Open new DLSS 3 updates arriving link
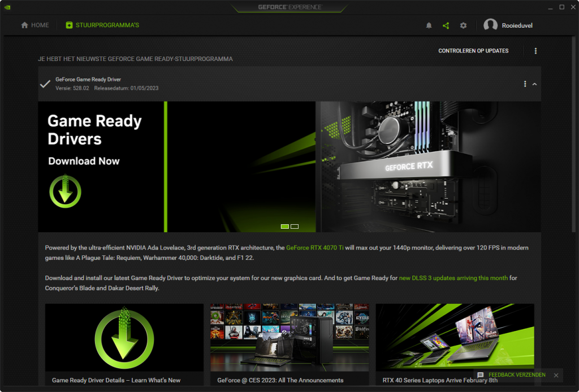 point(453,278)
